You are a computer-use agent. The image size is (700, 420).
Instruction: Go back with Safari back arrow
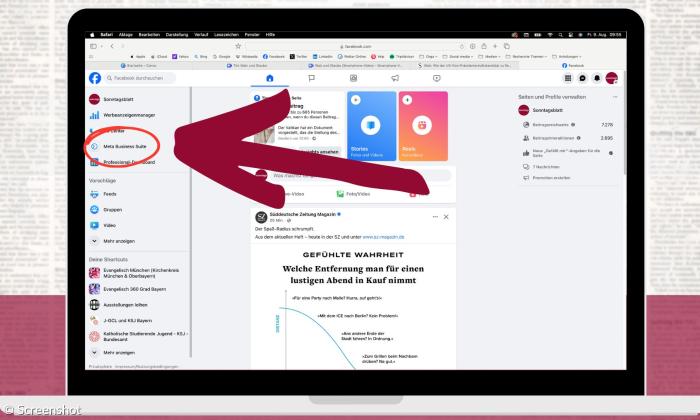point(112,46)
